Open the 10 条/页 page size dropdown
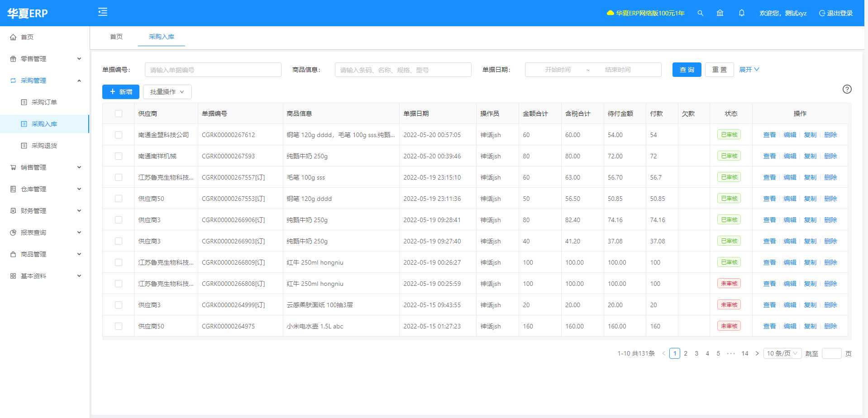This screenshot has width=868, height=418. [x=782, y=353]
